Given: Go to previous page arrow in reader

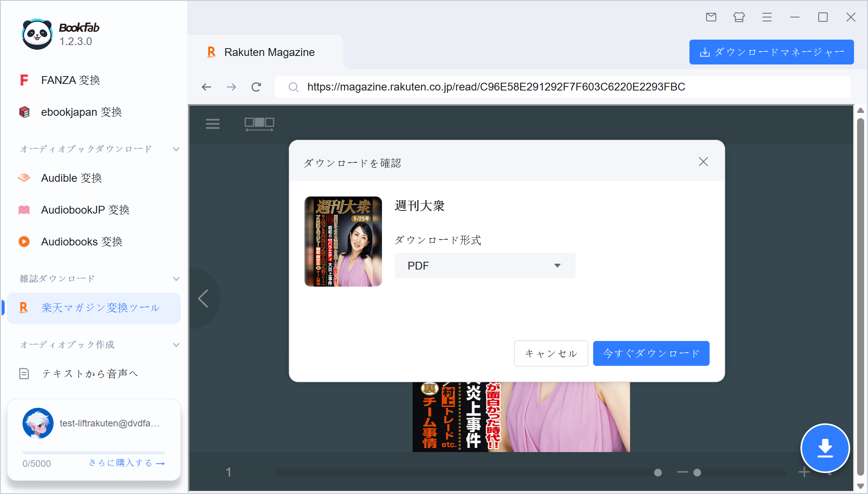Looking at the screenshot, I should (x=203, y=298).
